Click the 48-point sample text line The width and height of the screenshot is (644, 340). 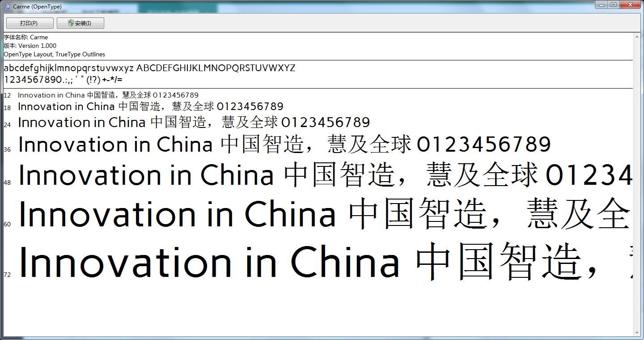tap(325, 175)
